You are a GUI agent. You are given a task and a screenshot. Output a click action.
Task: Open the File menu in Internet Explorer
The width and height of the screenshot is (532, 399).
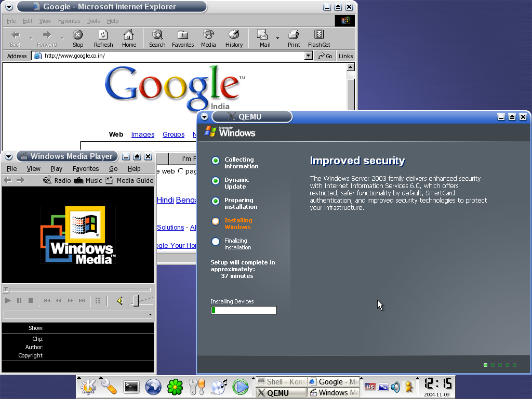pos(11,21)
